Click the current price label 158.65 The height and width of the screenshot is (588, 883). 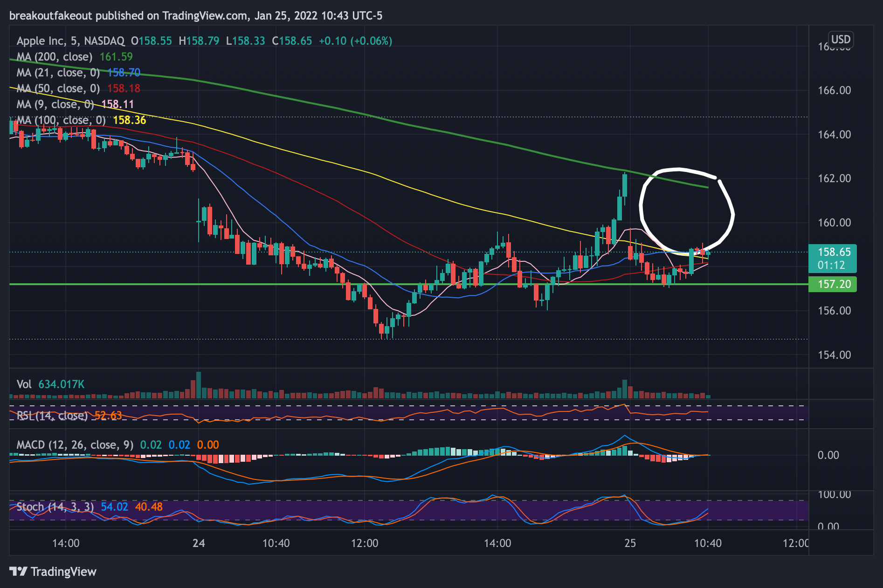coord(832,259)
